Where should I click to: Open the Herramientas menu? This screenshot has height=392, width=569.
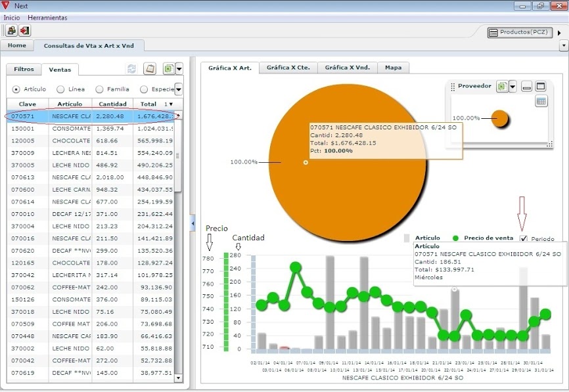[47, 18]
